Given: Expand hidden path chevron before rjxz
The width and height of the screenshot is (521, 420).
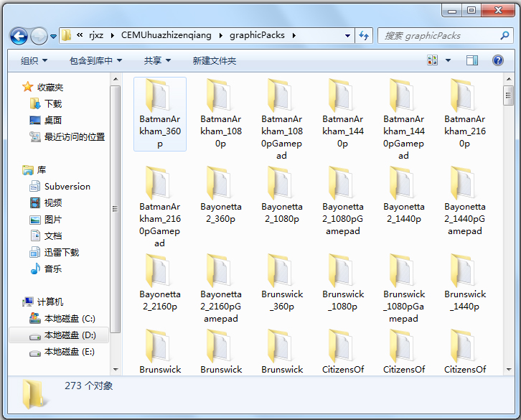Looking at the screenshot, I should click(80, 35).
